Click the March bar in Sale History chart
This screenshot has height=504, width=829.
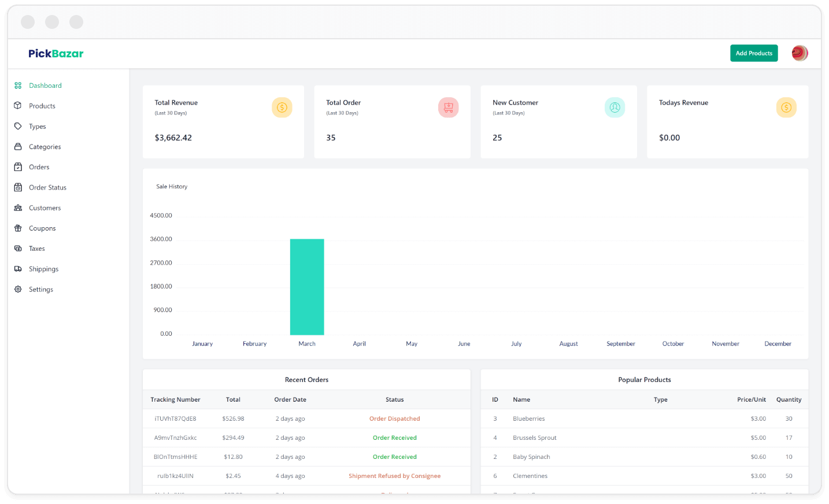click(x=307, y=287)
